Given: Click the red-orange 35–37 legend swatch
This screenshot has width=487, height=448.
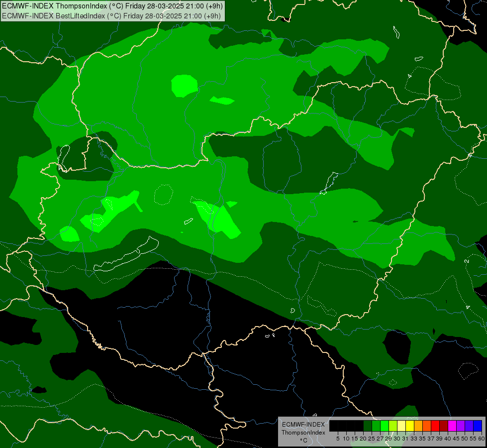Looking at the screenshot, I should pyautogui.click(x=427, y=426).
